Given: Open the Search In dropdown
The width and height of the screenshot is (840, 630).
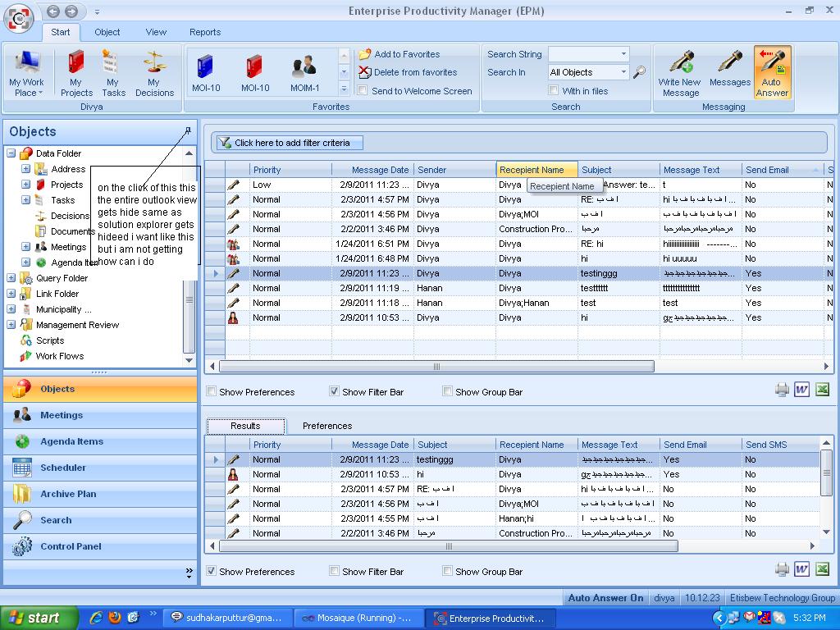Looking at the screenshot, I should [623, 72].
